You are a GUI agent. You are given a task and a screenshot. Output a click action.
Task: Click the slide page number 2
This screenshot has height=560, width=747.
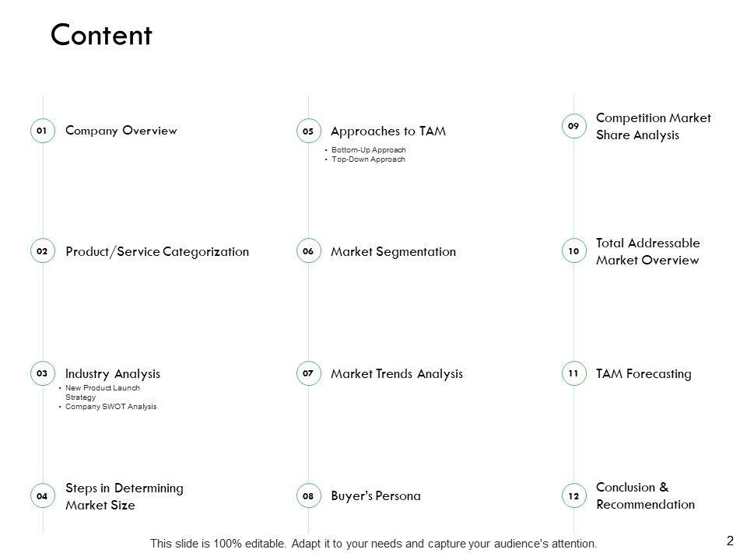(730, 541)
